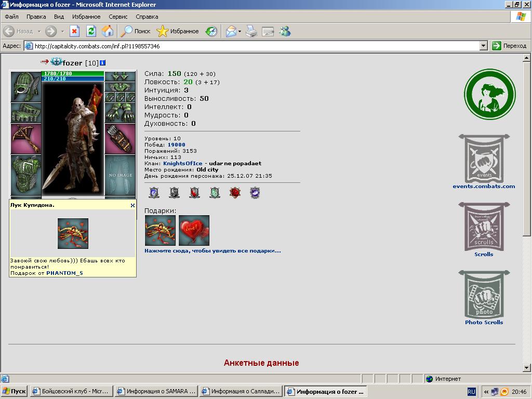Open the Файл menu
This screenshot has height=399, width=532.
coord(11,17)
